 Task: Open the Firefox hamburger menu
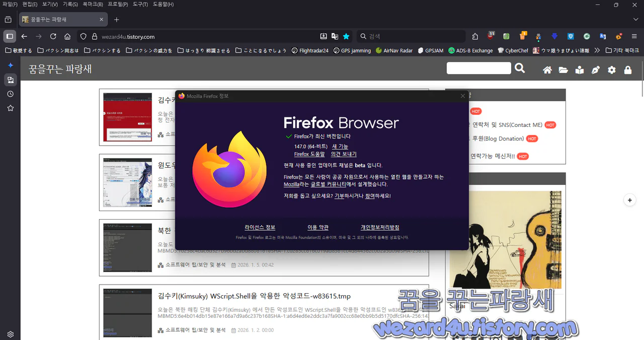tap(635, 36)
